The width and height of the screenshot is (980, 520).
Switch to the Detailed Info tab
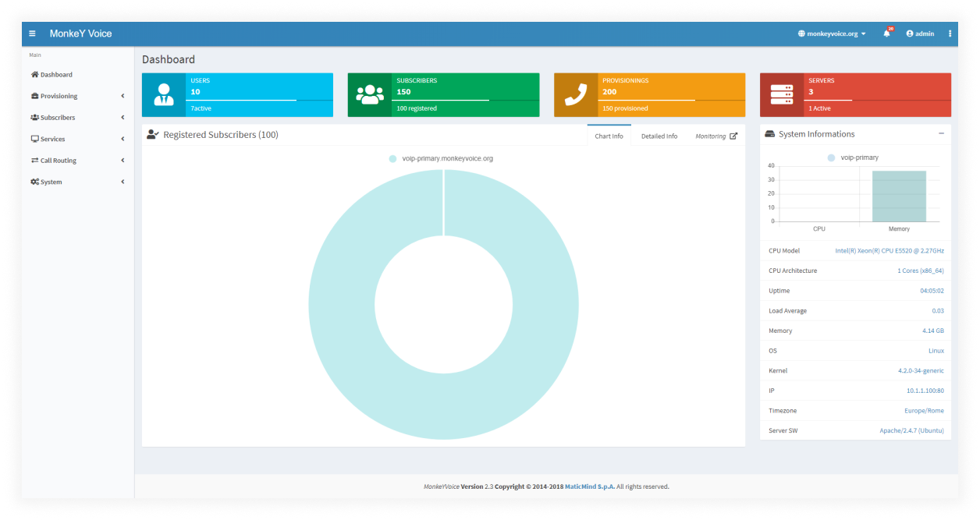pyautogui.click(x=659, y=136)
